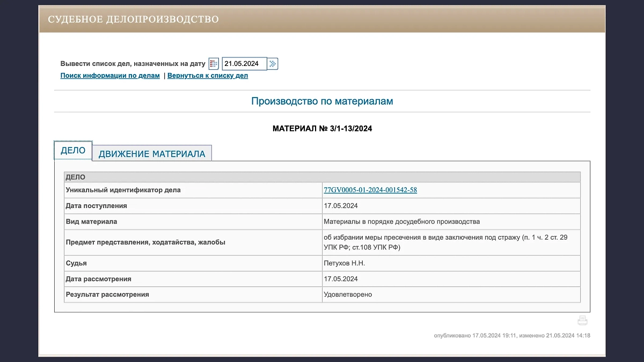644x362 pixels.
Task: Click the arrow button beside the date
Action: [x=273, y=64]
